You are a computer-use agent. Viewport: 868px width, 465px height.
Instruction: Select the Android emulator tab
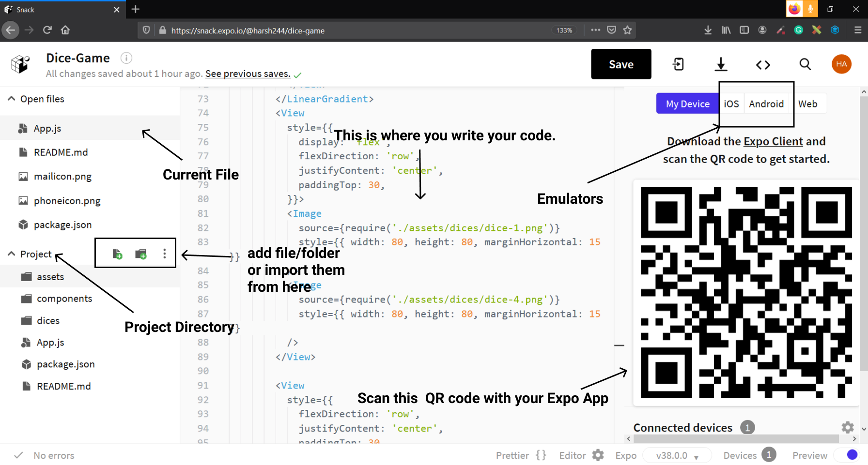pos(766,104)
